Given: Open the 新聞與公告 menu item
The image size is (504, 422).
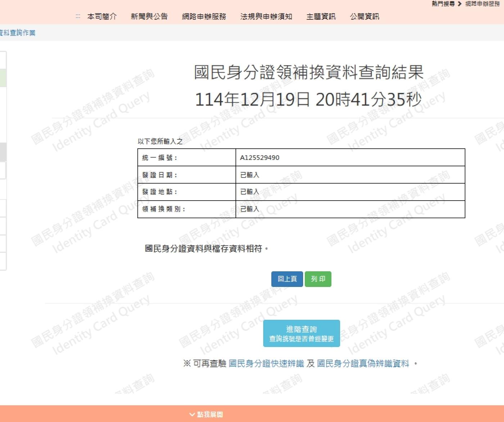Looking at the screenshot, I should click(149, 17).
